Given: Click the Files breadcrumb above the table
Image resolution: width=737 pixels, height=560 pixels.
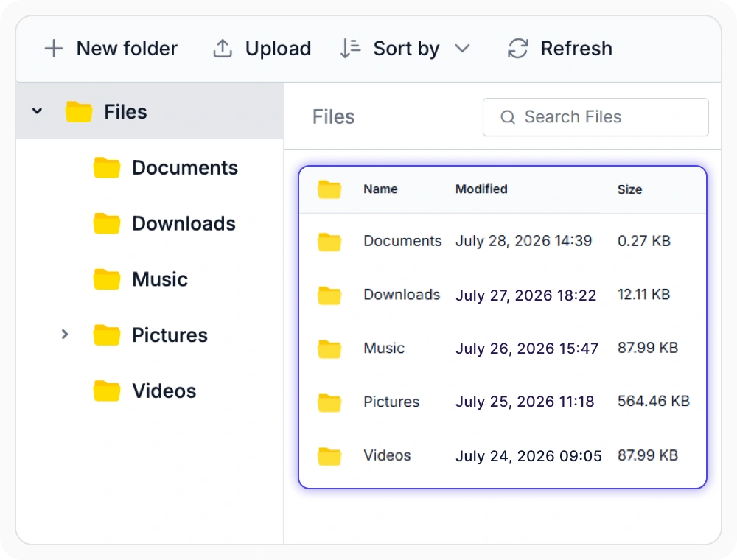Looking at the screenshot, I should pyautogui.click(x=334, y=117).
